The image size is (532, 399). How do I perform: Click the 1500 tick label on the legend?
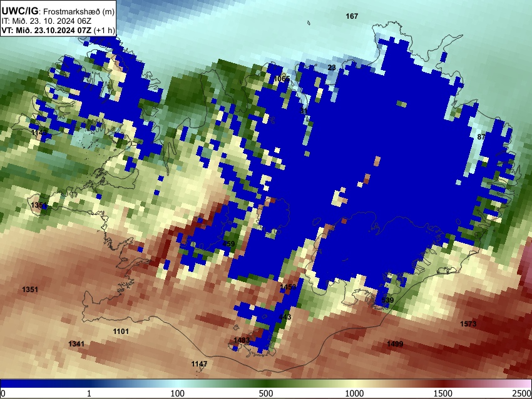pos(443,393)
